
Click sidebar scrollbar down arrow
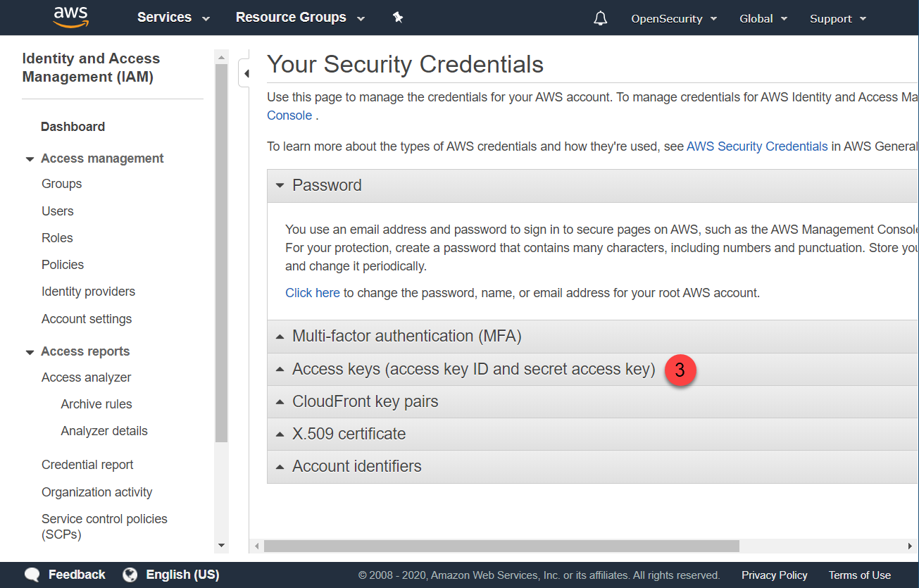tap(222, 546)
